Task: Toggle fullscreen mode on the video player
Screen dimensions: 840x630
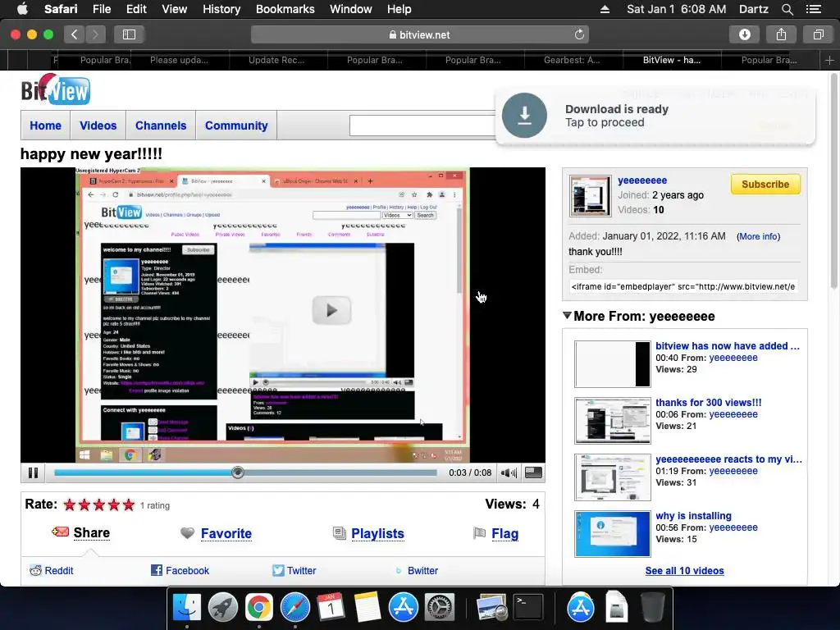Action: 533,472
